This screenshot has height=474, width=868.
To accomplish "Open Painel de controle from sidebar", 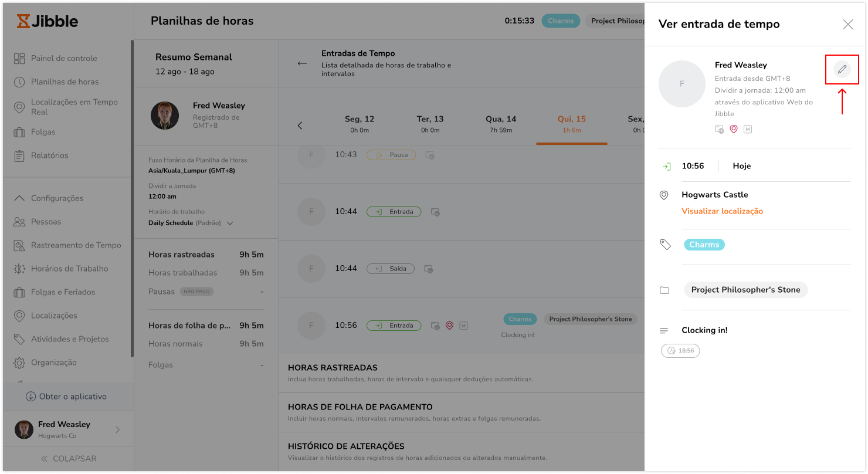I will tap(63, 58).
